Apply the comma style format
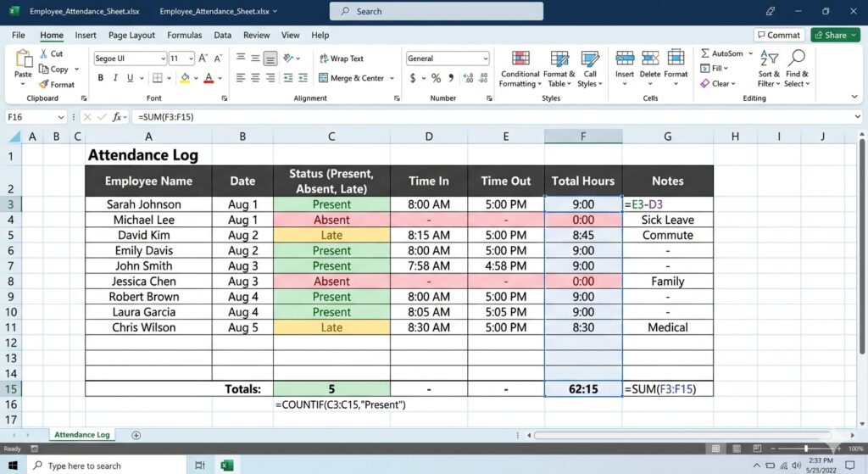Viewport: 868px width, 474px height. (x=451, y=78)
